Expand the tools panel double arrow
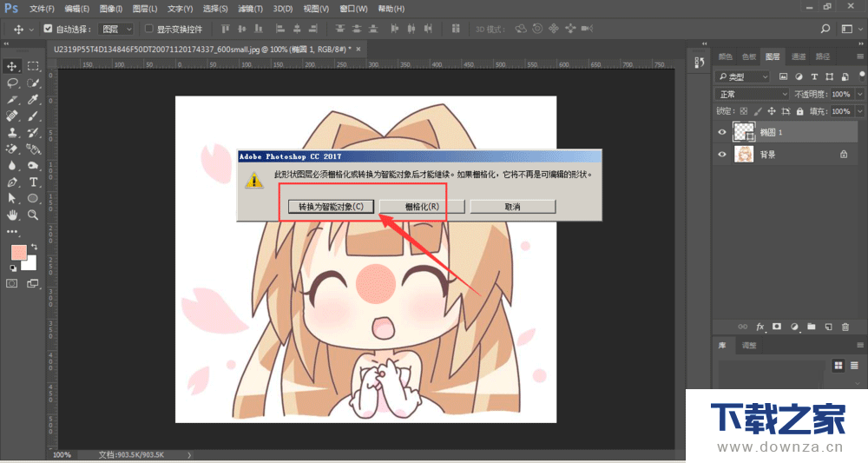 click(7, 43)
